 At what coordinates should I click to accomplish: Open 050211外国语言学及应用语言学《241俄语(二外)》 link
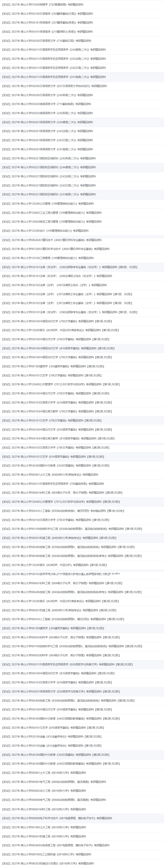pos(54,77)
